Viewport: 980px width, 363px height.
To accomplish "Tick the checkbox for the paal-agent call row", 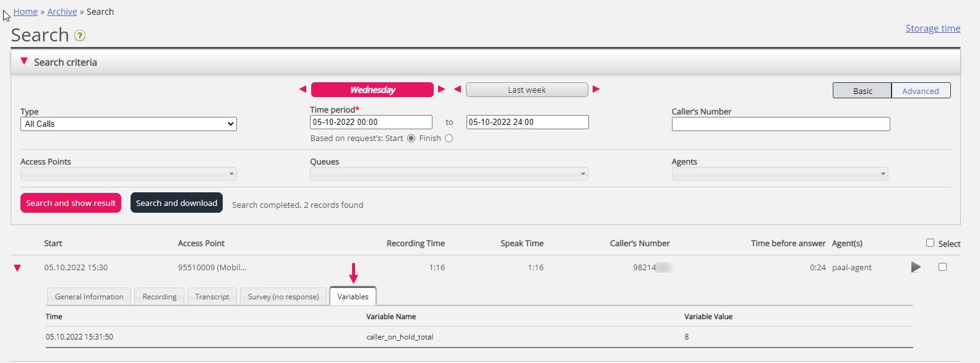I will 942,267.
